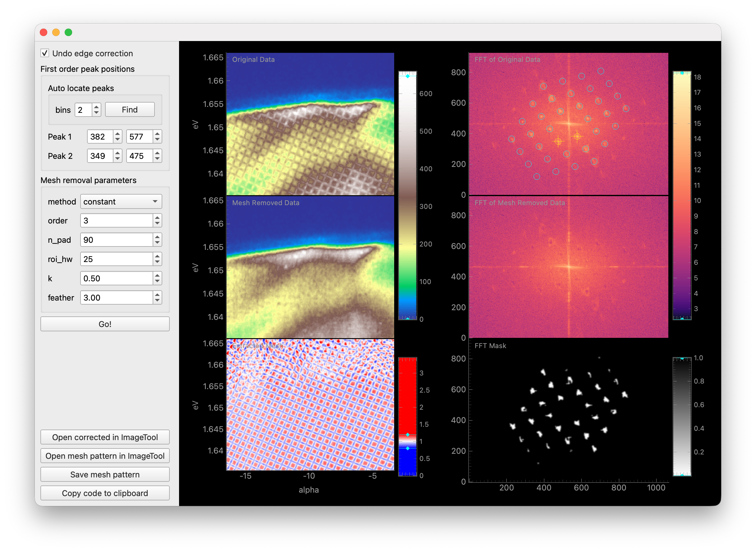Click the Original Data image plot
The image size is (756, 552).
pos(310,124)
